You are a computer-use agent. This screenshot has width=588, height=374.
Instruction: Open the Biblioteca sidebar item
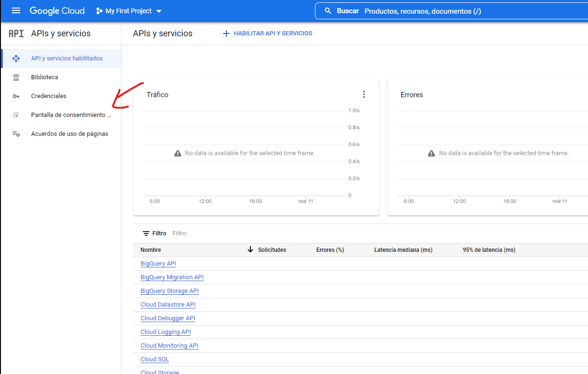61,77
